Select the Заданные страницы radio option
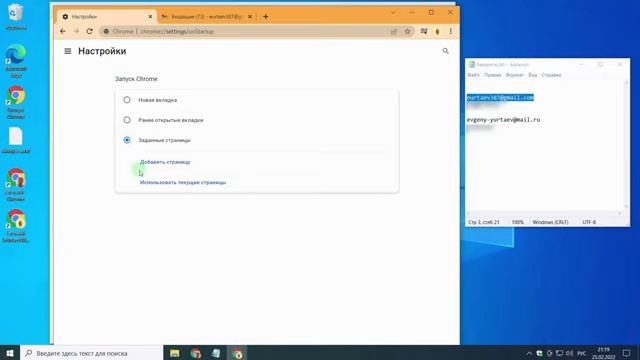 tap(127, 140)
